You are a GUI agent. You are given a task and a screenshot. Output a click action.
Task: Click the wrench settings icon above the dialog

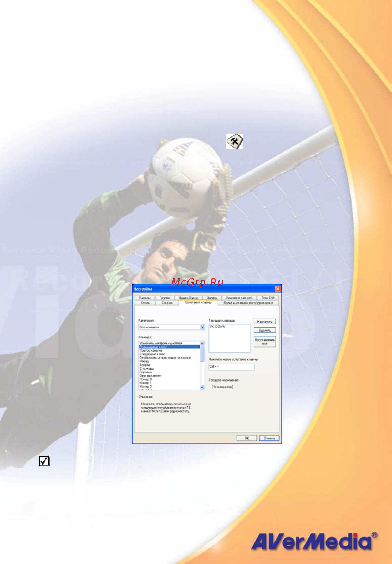(x=235, y=142)
